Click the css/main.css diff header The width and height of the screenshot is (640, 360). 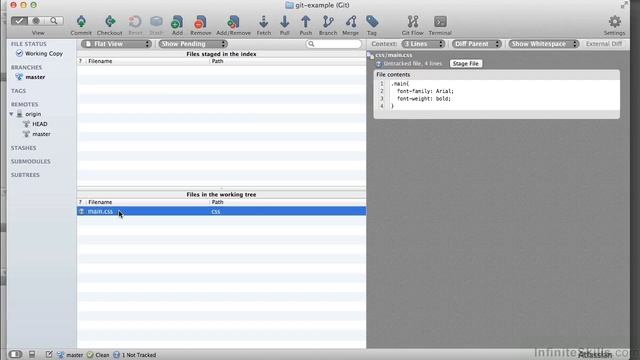coord(394,55)
